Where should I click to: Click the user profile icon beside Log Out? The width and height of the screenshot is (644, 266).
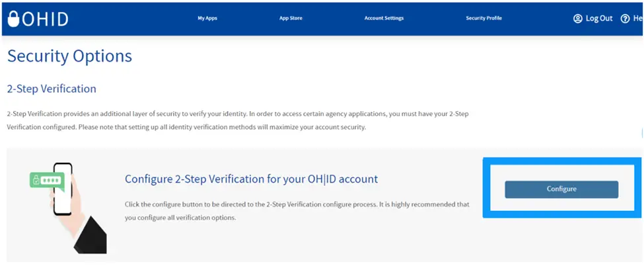[x=578, y=19]
